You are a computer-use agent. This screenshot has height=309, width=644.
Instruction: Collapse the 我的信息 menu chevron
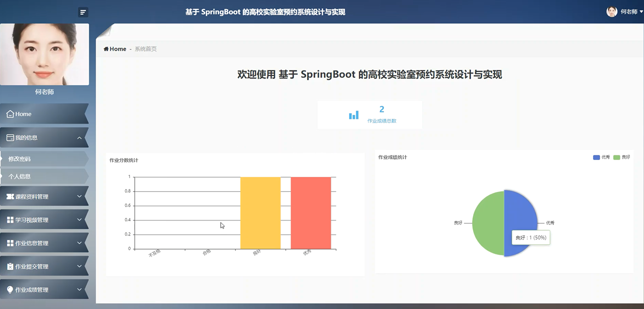[80, 138]
